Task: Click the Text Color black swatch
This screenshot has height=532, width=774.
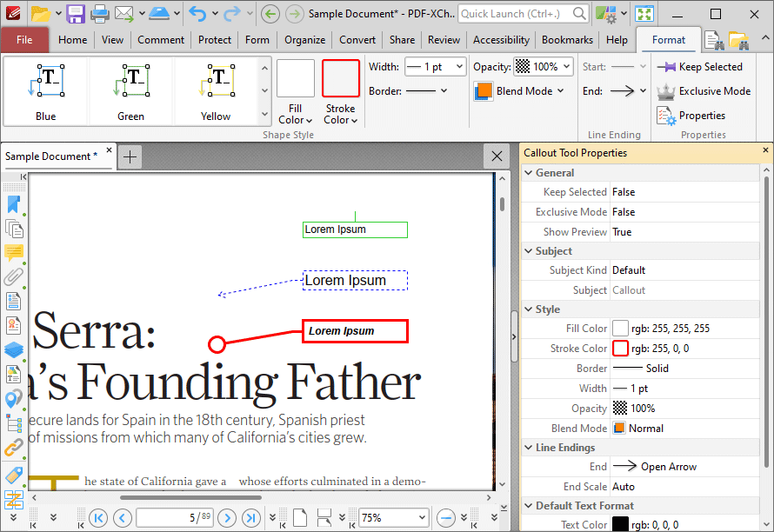Action: [x=620, y=524]
